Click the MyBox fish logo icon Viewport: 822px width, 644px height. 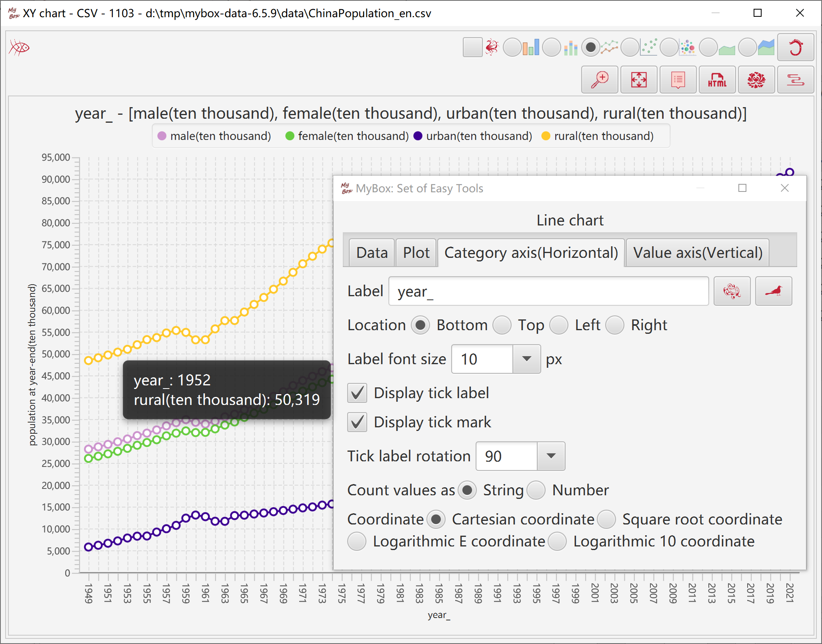19,48
